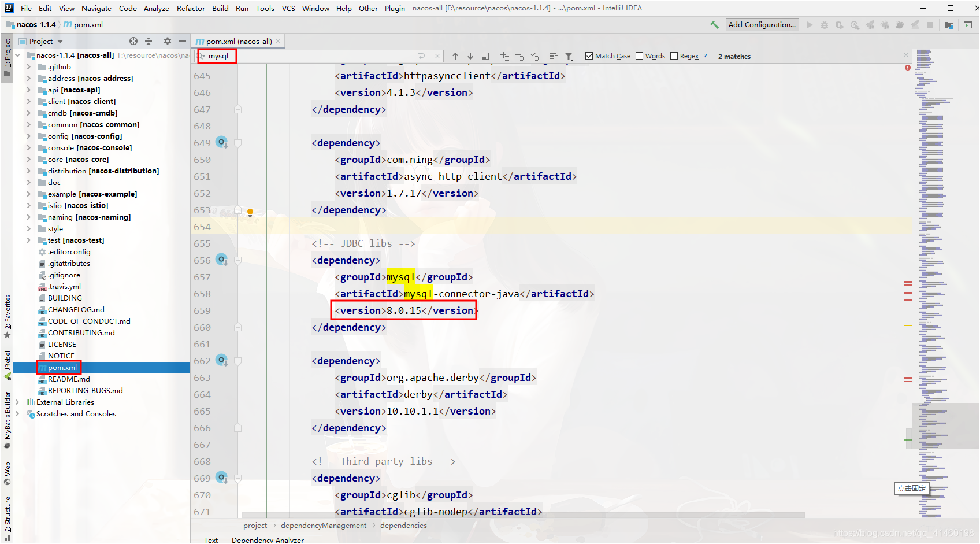Screen dimensions: 980x544
Task: Toggle the JRebel tool window button
Action: tap(7, 365)
